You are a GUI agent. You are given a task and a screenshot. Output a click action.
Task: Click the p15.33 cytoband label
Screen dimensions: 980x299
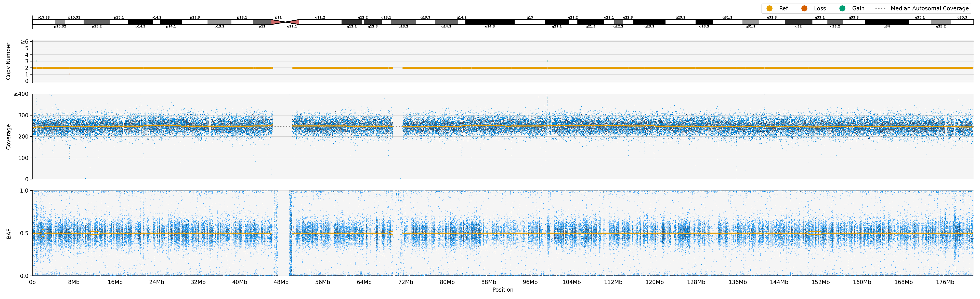click(x=43, y=18)
